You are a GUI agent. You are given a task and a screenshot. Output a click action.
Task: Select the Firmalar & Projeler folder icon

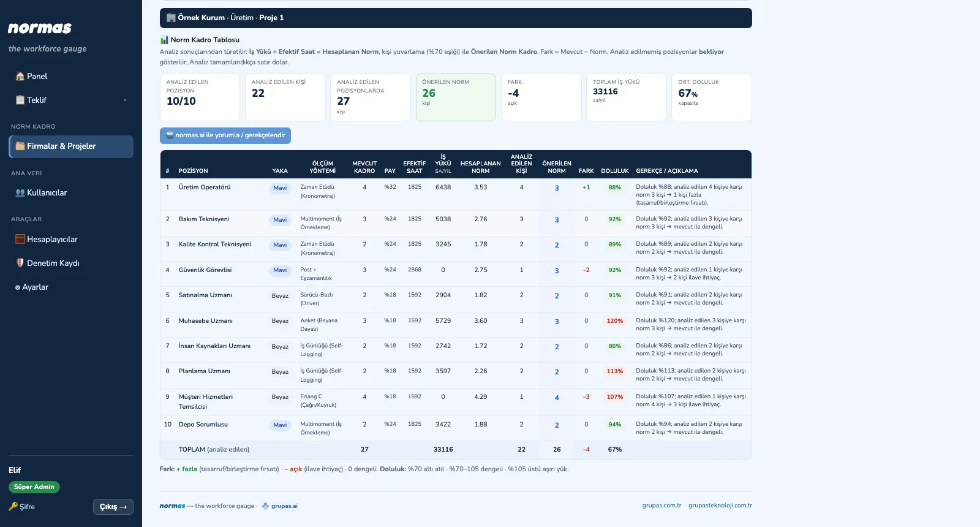click(20, 146)
